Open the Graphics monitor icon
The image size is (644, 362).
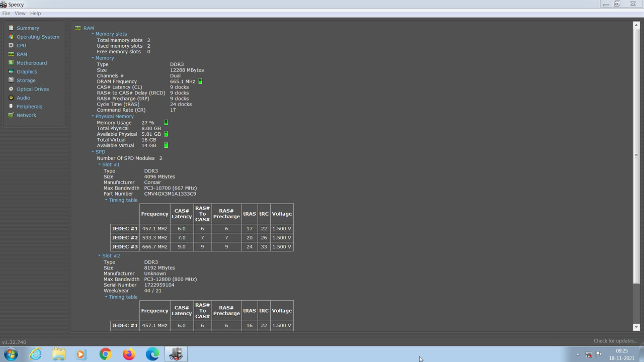11,71
